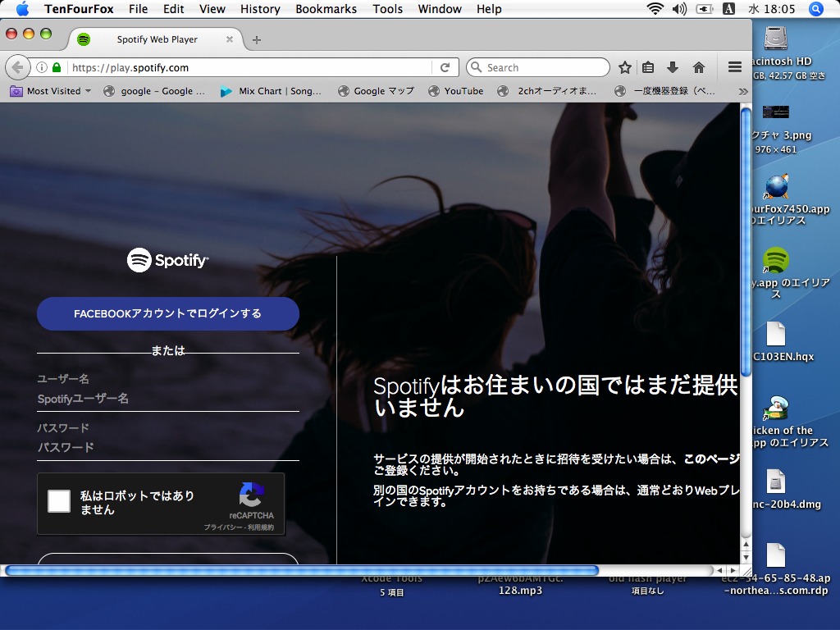This screenshot has width=840, height=630.
Task: Open the 一度機器登録 bookmark
Action: click(x=664, y=91)
